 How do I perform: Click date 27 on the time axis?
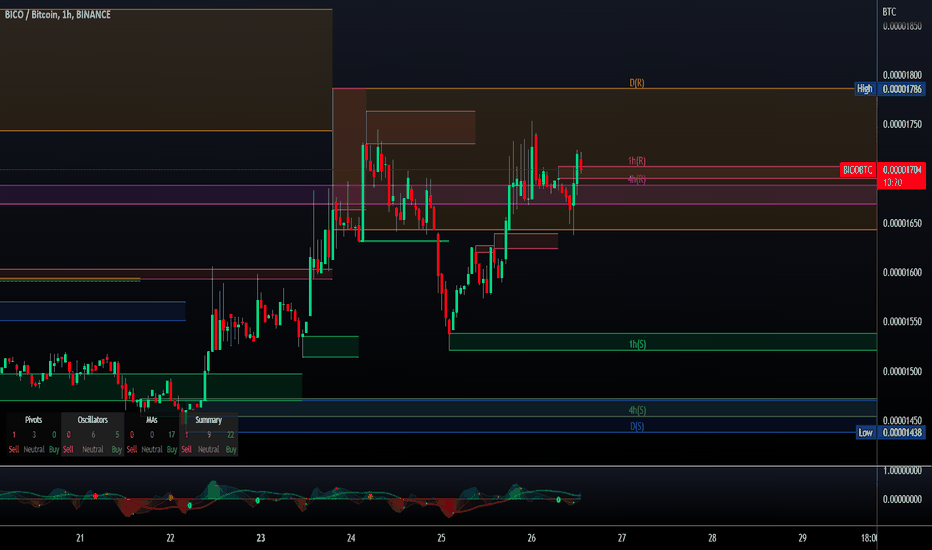[622, 538]
